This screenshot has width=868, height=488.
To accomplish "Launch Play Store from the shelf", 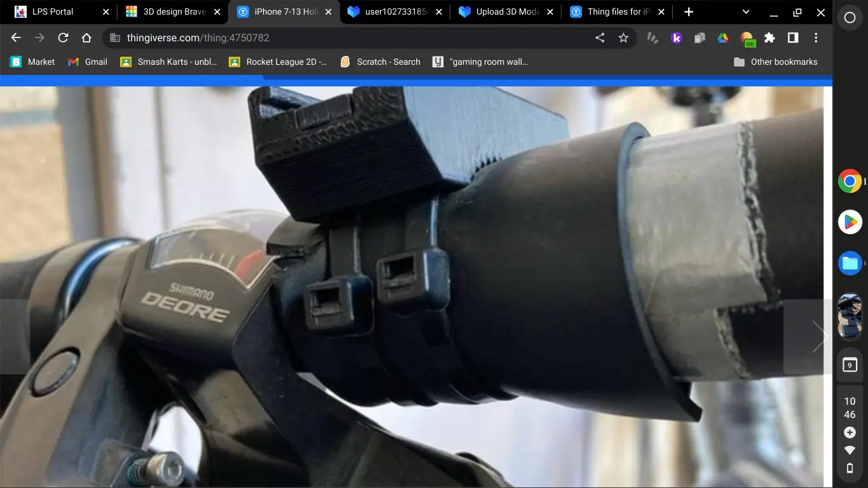I will click(x=850, y=222).
